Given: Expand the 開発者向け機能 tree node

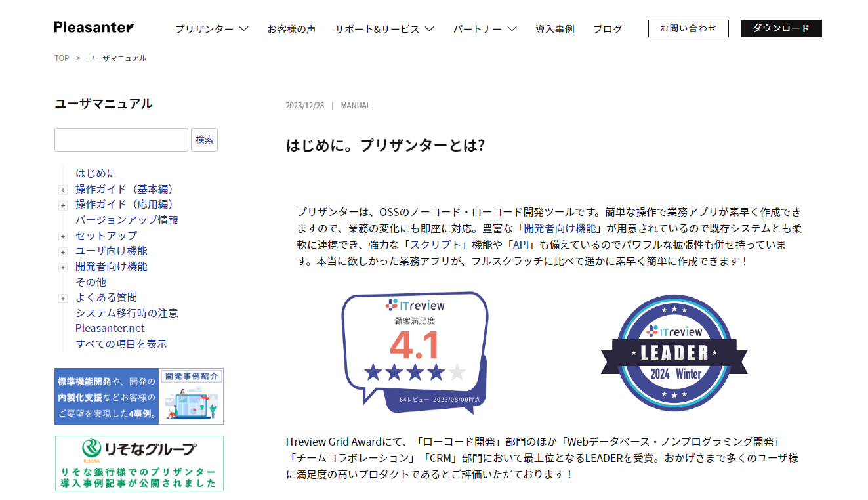Looking at the screenshot, I should [x=63, y=268].
